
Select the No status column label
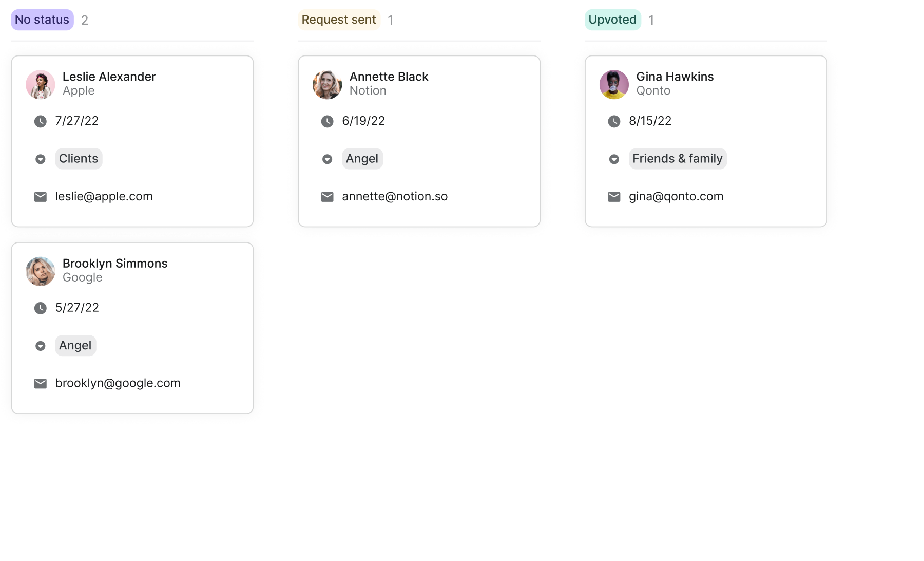click(42, 20)
